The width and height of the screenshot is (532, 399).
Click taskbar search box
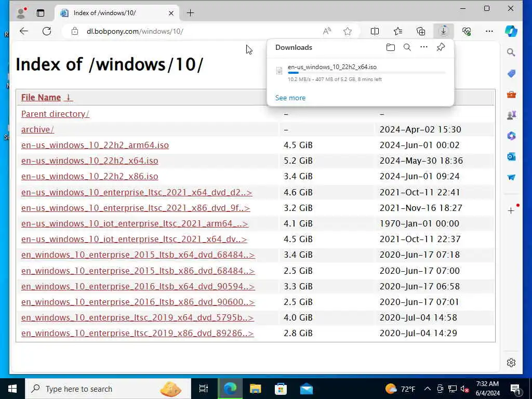(x=108, y=389)
